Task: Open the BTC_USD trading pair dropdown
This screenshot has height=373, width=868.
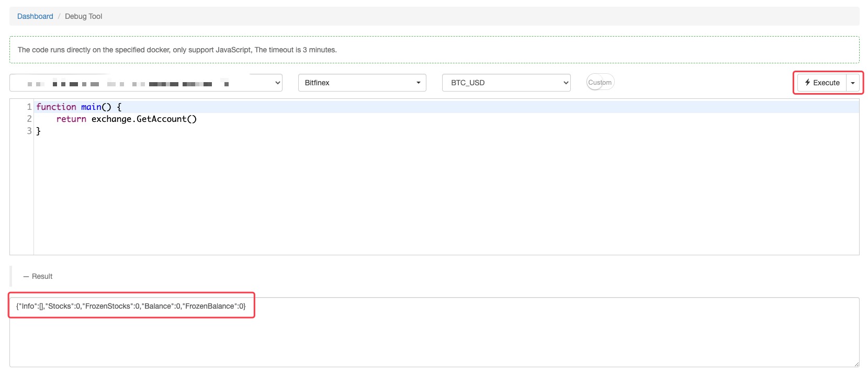Action: point(506,83)
